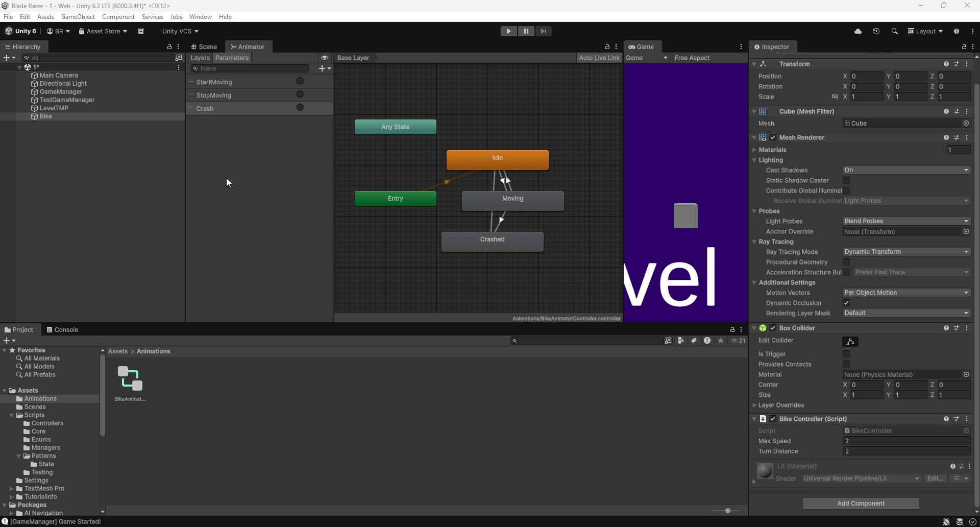Screen dimensions: 980x527
Task: Click the label filter tag icon in Project toolbar
Action: pos(694,341)
